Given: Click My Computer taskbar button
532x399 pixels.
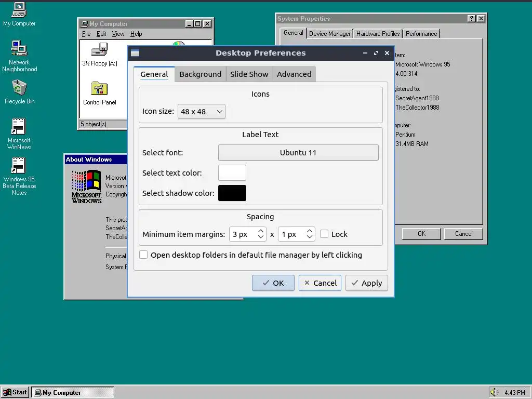Looking at the screenshot, I should (x=73, y=393).
